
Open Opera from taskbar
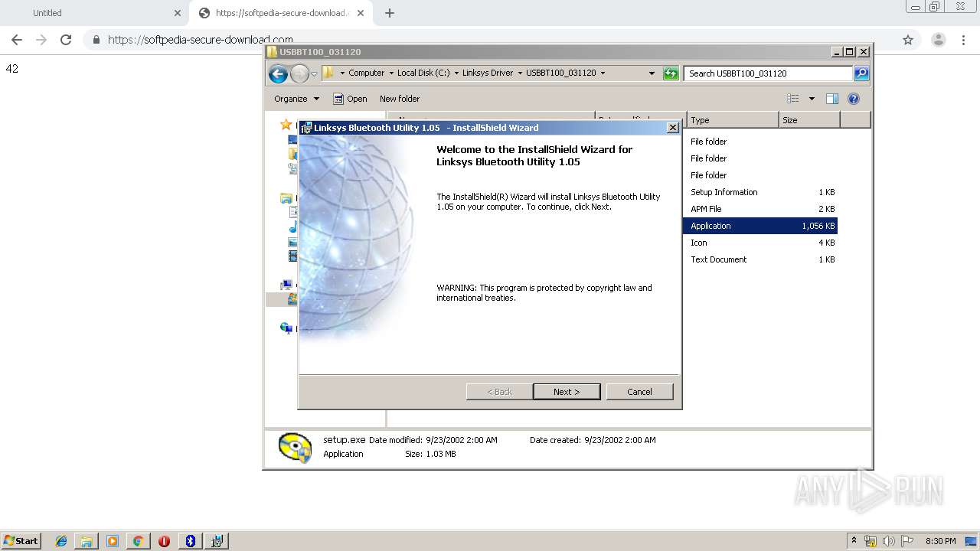164,541
